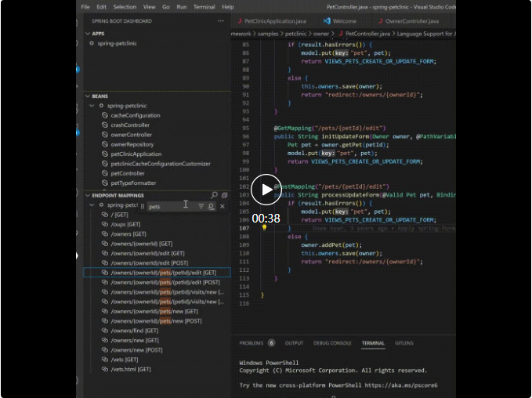Open the Edit menu
Image resolution: width=532 pixels, height=398 pixels.
click(x=101, y=7)
